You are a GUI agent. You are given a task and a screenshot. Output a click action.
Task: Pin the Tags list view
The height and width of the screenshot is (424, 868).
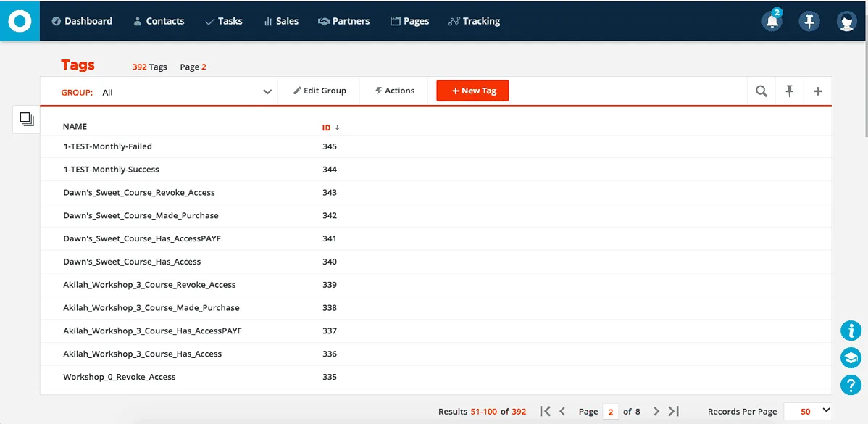click(789, 91)
